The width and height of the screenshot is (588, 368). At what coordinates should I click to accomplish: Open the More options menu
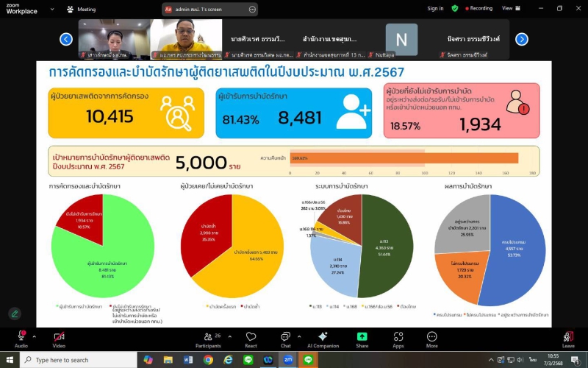(431, 337)
